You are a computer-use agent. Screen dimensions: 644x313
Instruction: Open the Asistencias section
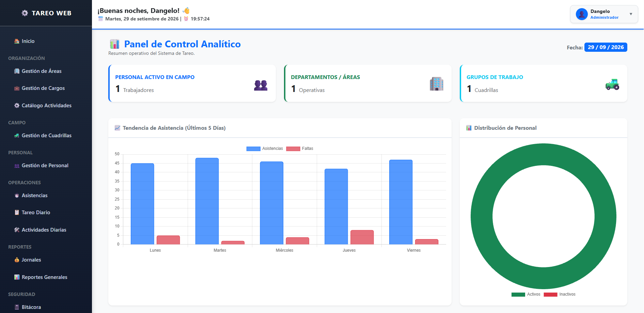[x=46, y=195]
